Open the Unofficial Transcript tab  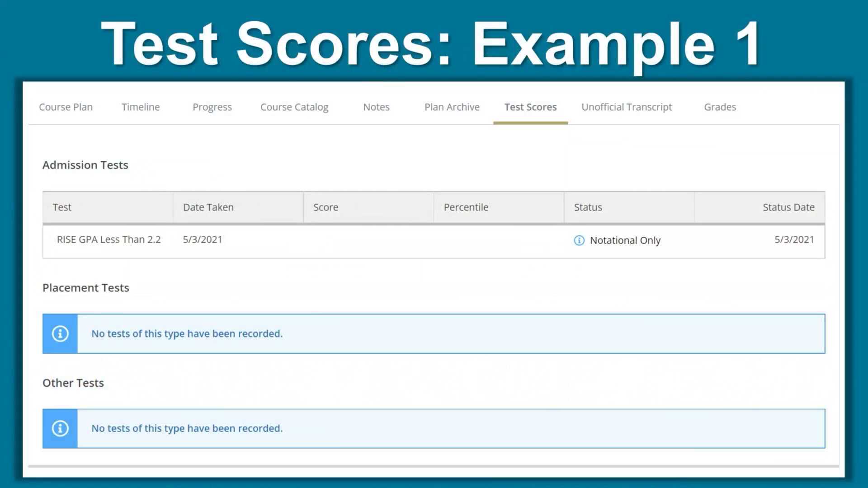(x=626, y=107)
